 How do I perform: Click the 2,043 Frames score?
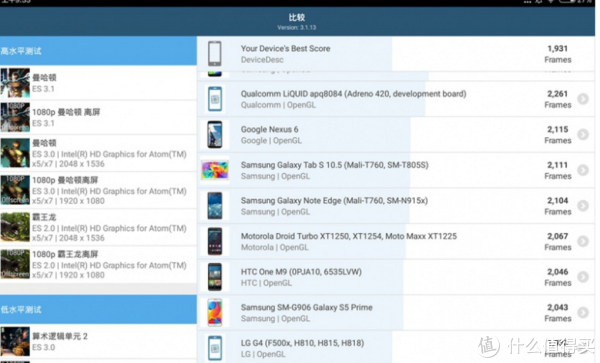tap(558, 313)
